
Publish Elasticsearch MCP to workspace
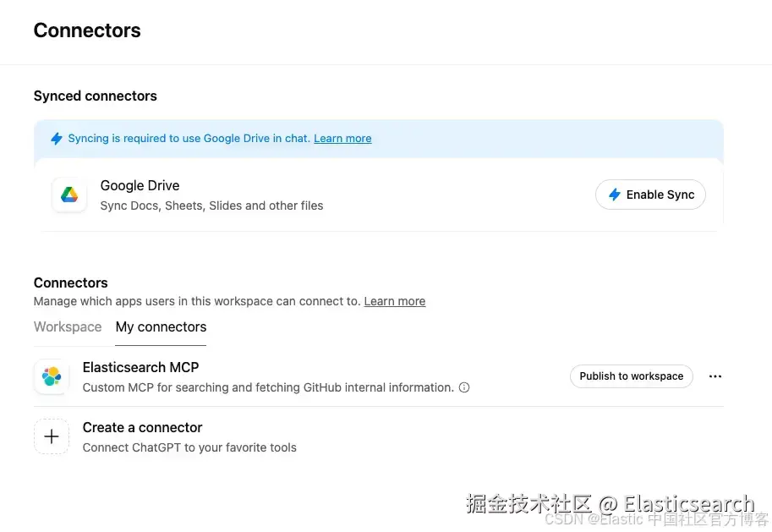coord(631,376)
